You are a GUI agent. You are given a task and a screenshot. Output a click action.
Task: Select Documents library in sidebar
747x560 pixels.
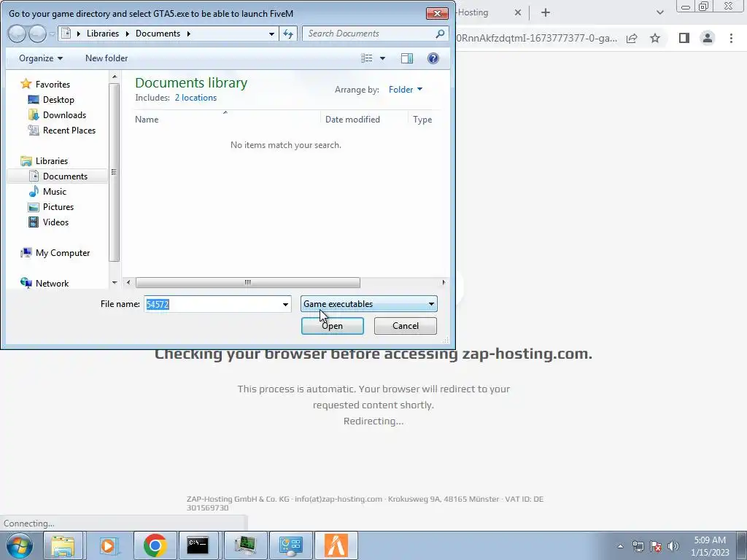[x=57, y=176]
